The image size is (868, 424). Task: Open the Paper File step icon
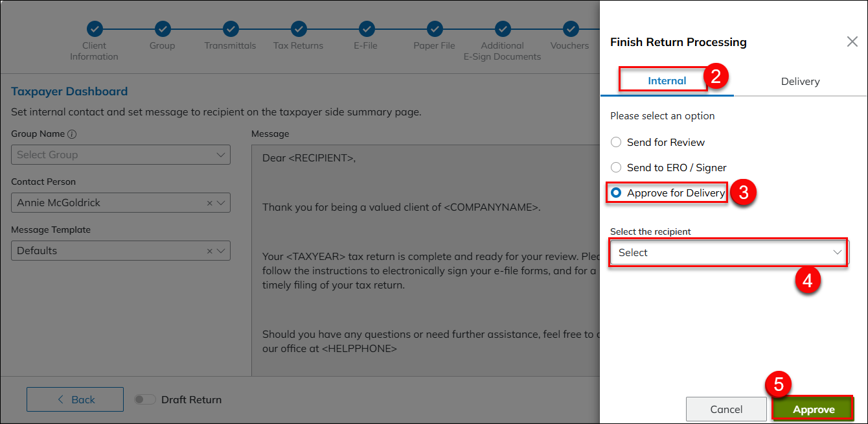coord(435,29)
